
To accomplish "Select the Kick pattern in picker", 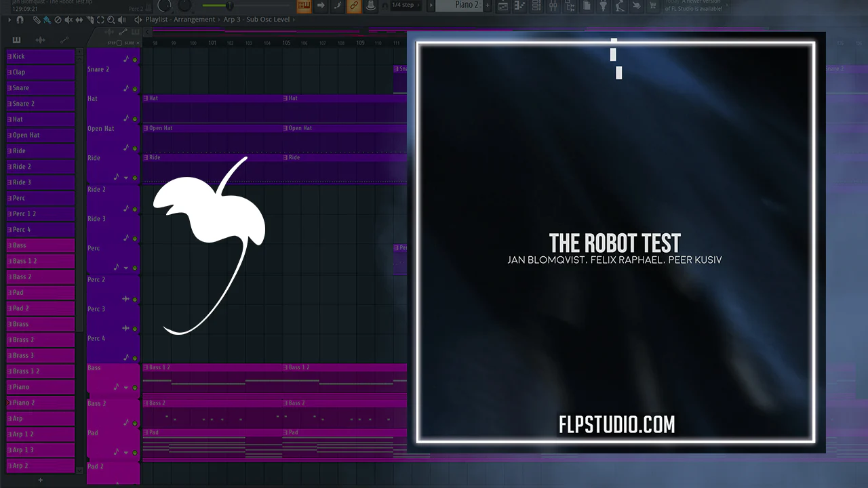I will coord(41,56).
